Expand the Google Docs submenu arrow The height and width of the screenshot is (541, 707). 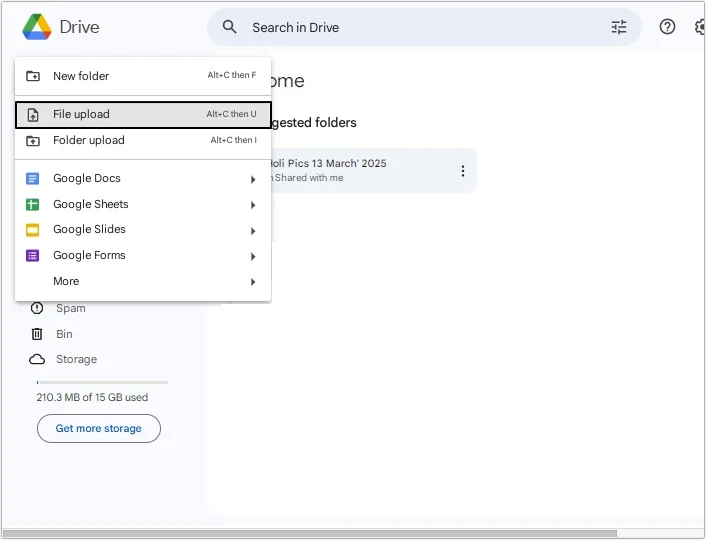[x=253, y=180]
